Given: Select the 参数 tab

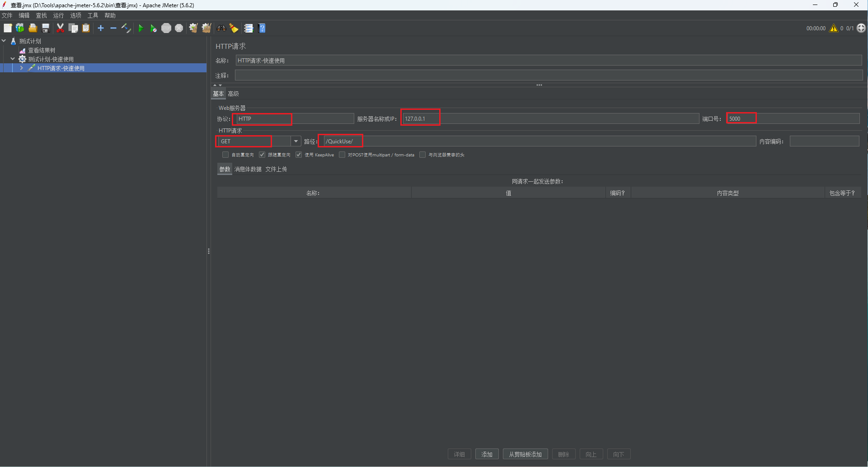Looking at the screenshot, I should pyautogui.click(x=225, y=169).
